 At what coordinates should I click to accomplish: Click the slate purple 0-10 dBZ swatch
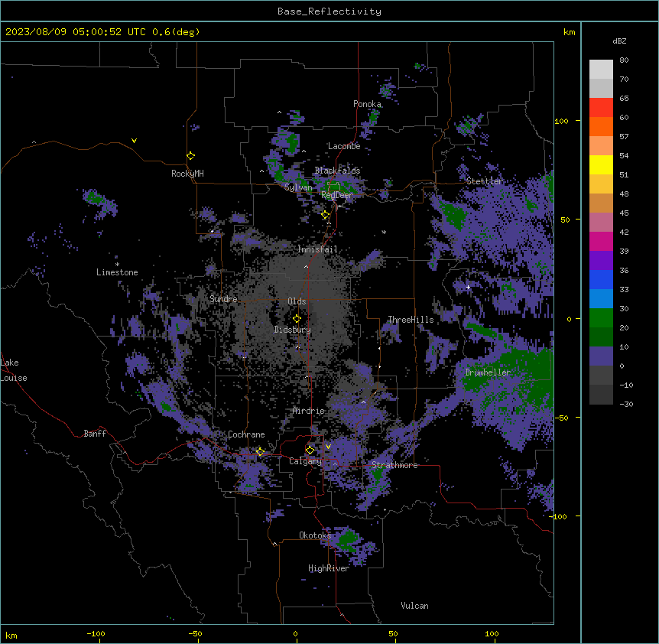pos(601,356)
